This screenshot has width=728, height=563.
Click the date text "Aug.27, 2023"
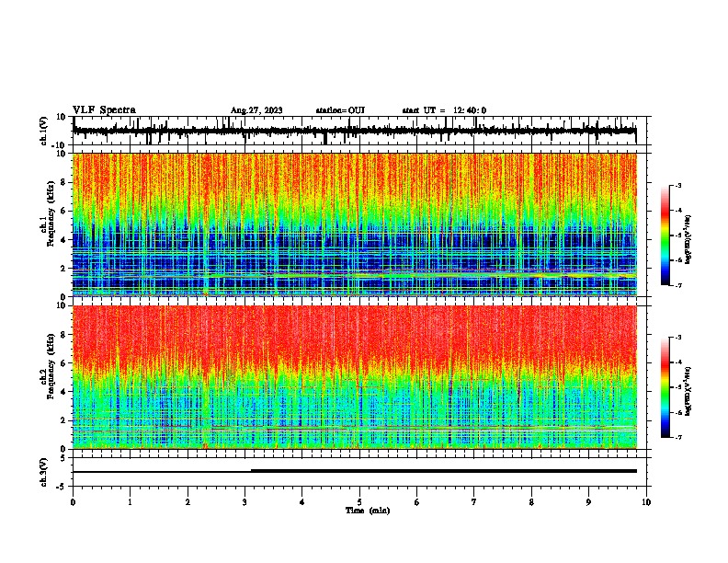click(x=256, y=110)
